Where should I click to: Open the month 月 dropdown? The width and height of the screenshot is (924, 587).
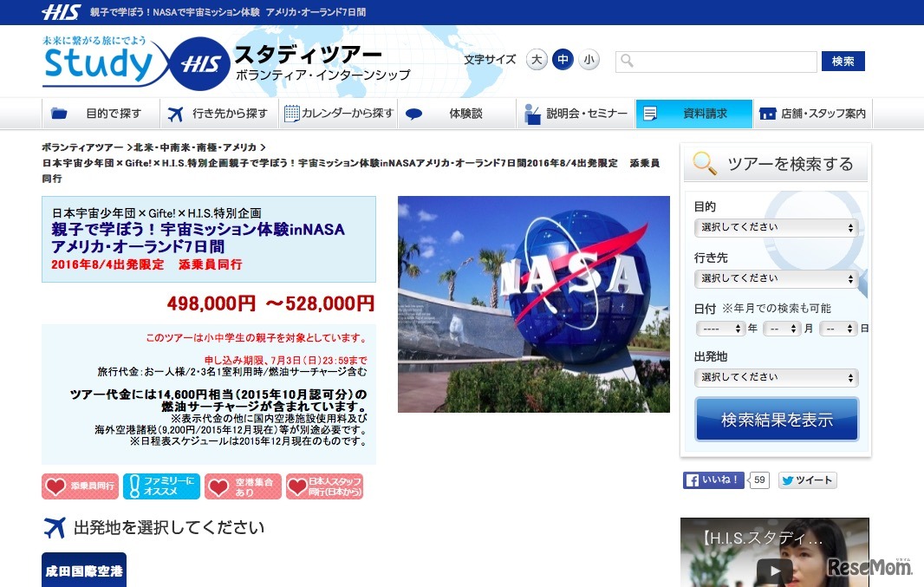point(782,329)
